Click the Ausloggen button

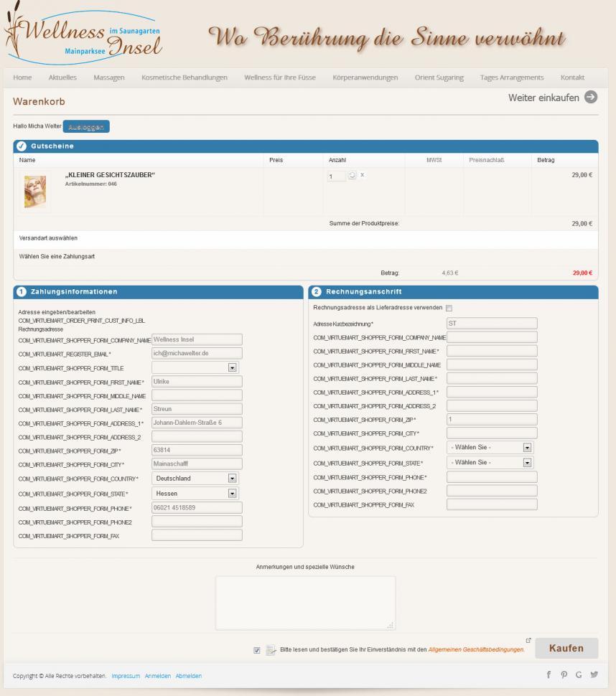point(86,126)
